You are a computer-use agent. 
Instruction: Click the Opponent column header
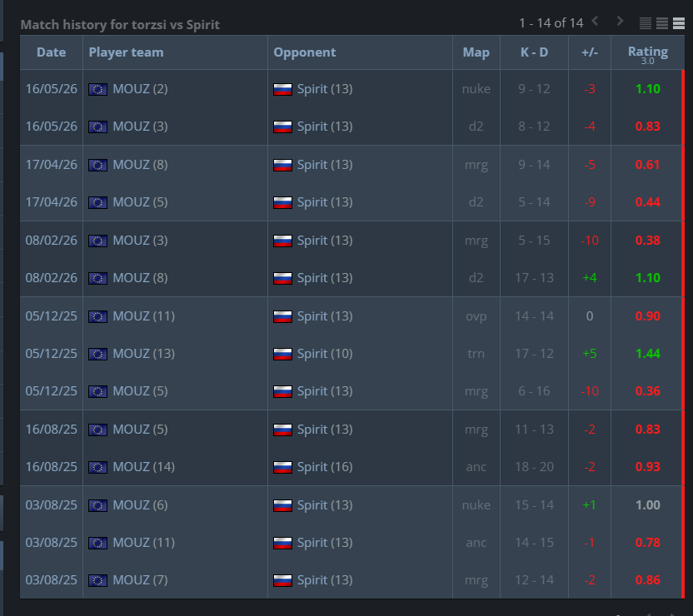tap(305, 52)
